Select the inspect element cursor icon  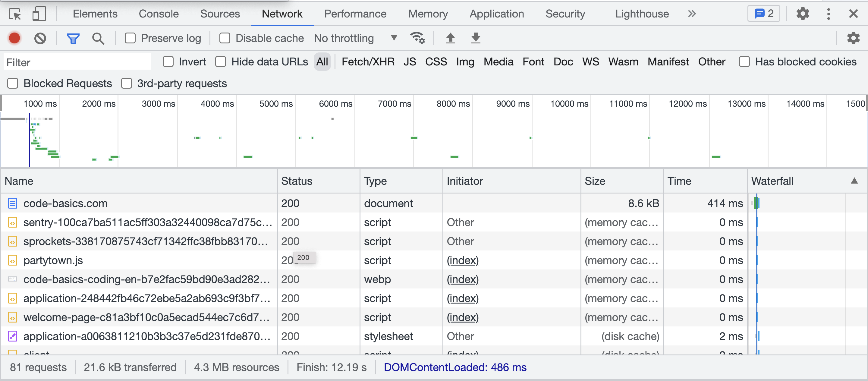[15, 14]
